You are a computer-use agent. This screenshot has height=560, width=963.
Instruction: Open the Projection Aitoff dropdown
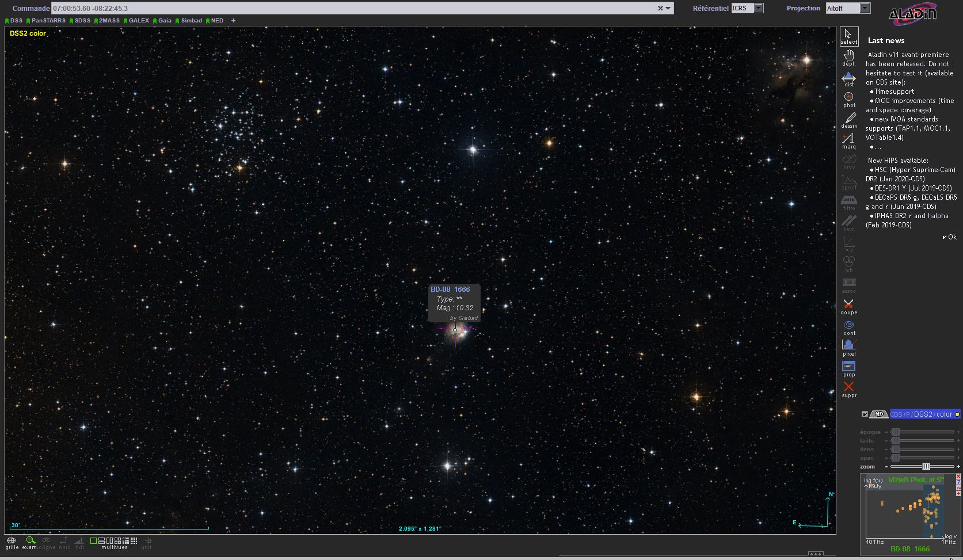865,8
